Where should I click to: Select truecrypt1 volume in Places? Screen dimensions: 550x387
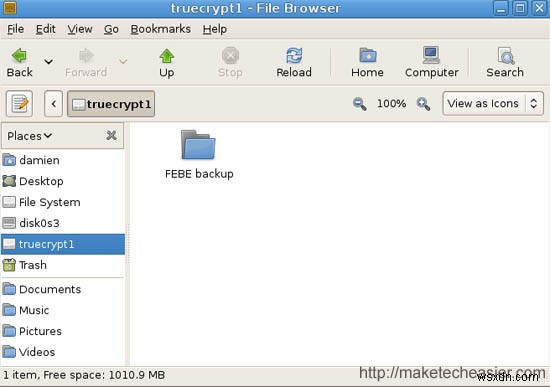click(63, 244)
